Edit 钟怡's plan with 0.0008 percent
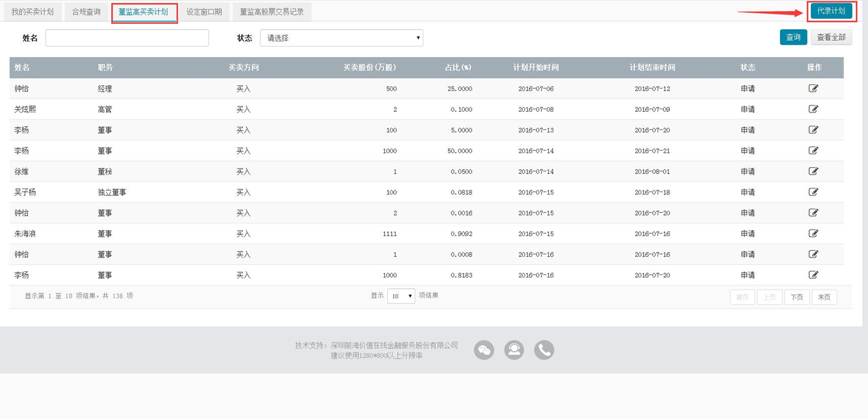The height and width of the screenshot is (419, 868). [x=813, y=254]
